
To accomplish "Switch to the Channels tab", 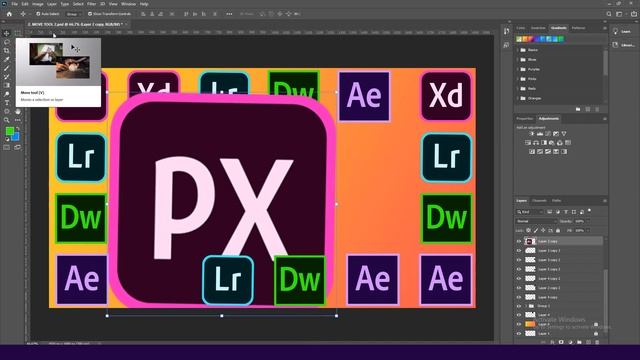I will pos(539,200).
